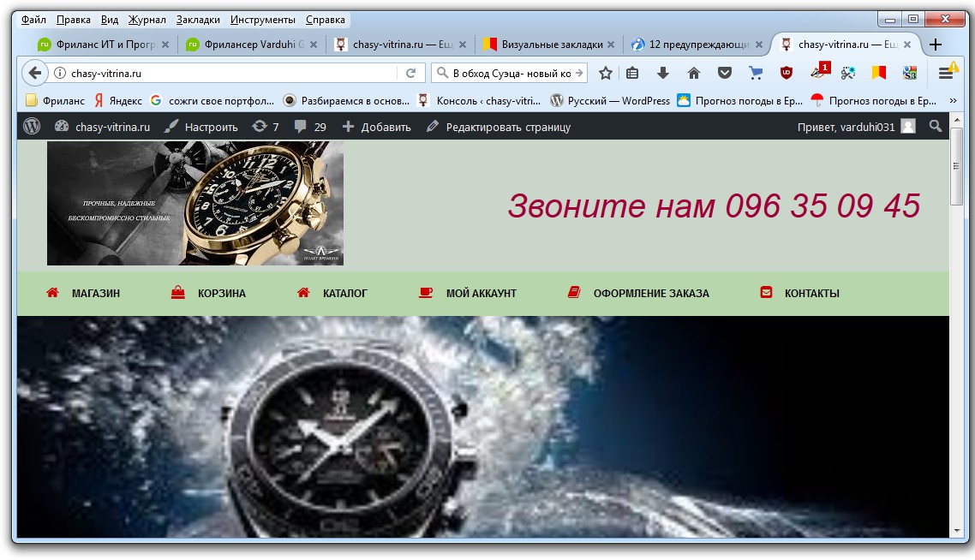The height and width of the screenshot is (560, 975).
Task: Open the downloads arrow icon
Action: coord(663,74)
